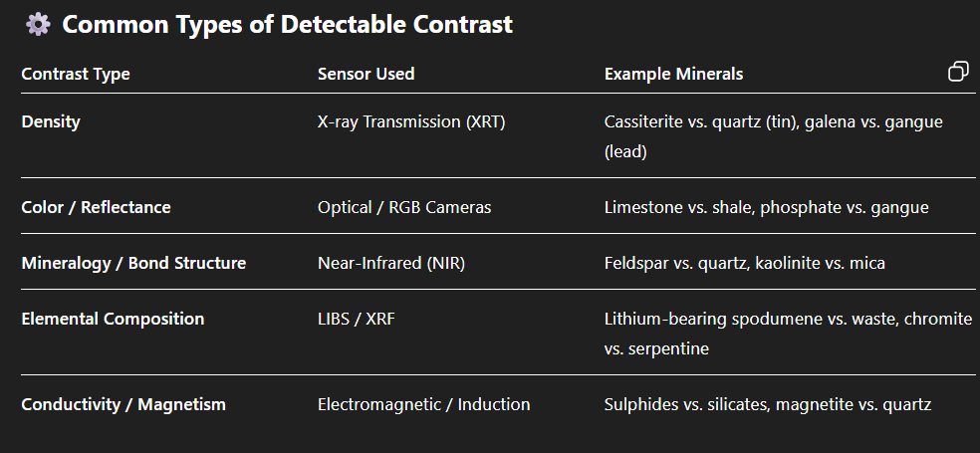
Task: Click the 'Conductivity / Magnetism' row label
Action: click(x=123, y=404)
